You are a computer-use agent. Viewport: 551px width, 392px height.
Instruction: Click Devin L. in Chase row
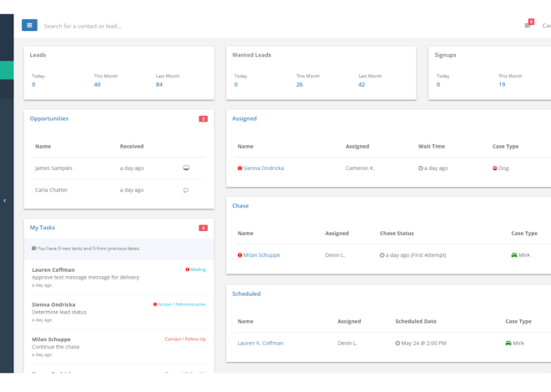335,255
